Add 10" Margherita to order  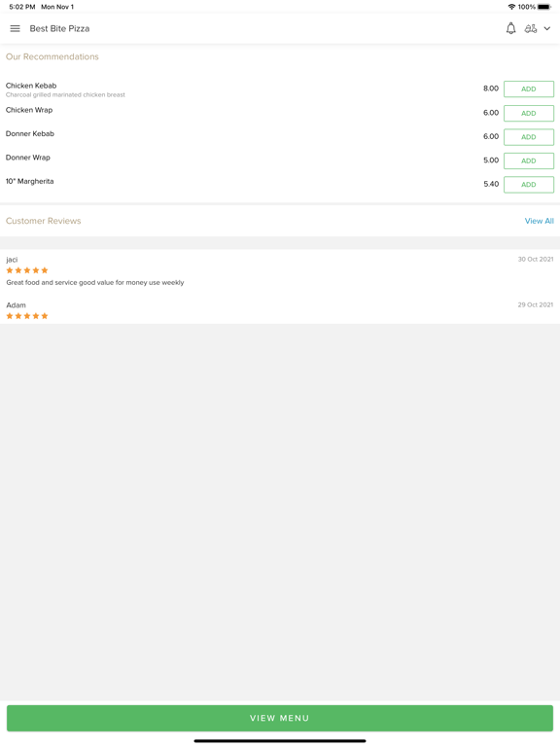point(529,185)
